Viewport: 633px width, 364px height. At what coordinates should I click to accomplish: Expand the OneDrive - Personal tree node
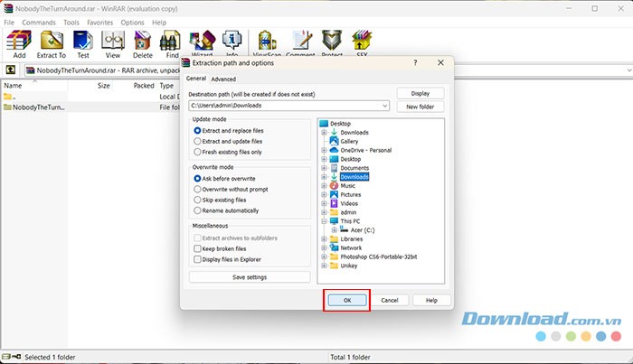[324, 150]
